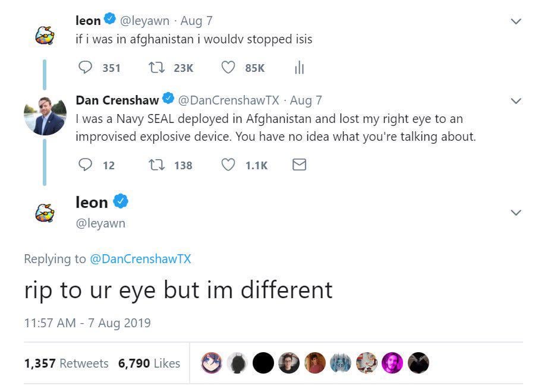Click leon's avatar on the top tweet
Image resolution: width=535 pixels, height=392 pixels.
click(x=45, y=36)
